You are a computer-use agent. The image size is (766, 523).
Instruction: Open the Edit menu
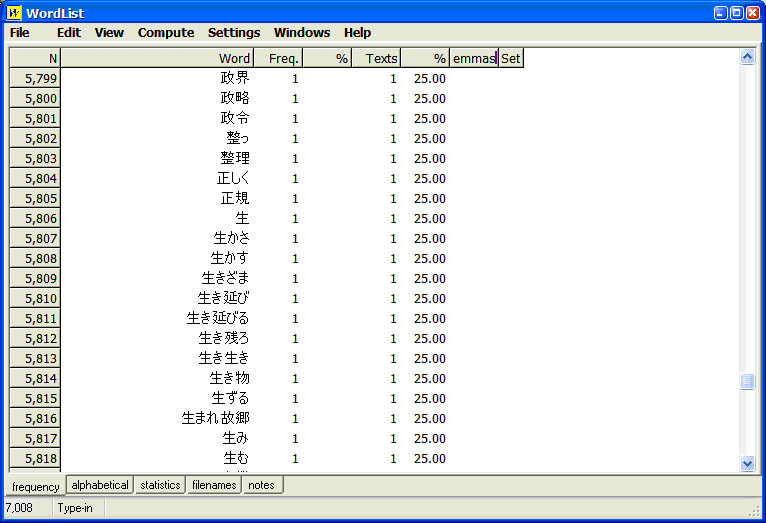[x=69, y=33]
